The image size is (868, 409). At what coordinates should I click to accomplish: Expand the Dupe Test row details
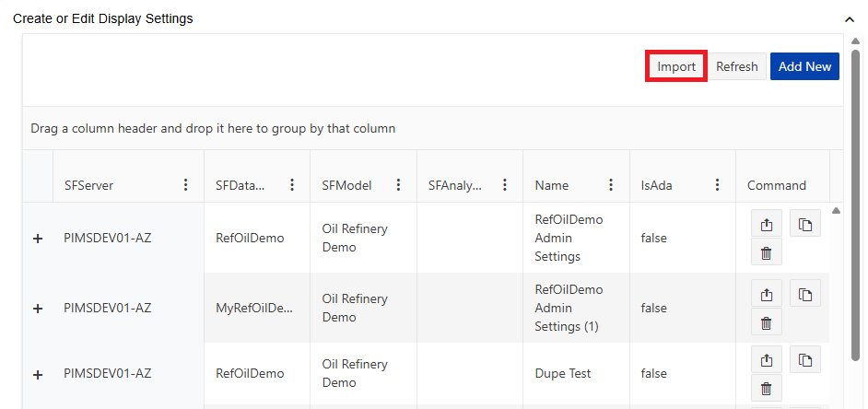tap(38, 374)
